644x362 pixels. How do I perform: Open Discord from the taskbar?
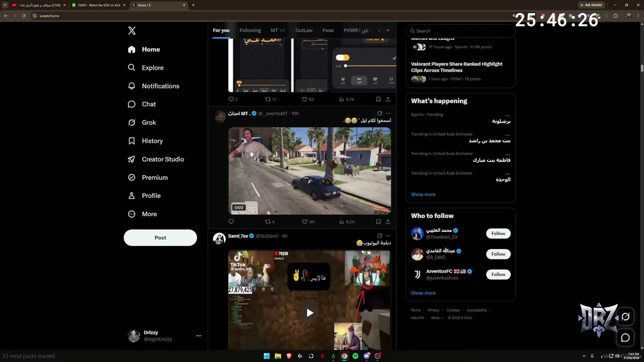[x=366, y=356]
